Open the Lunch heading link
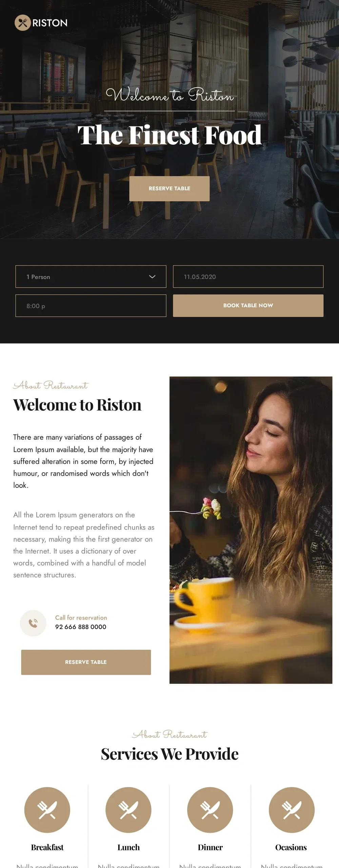Image resolution: width=339 pixels, height=868 pixels. [128, 847]
